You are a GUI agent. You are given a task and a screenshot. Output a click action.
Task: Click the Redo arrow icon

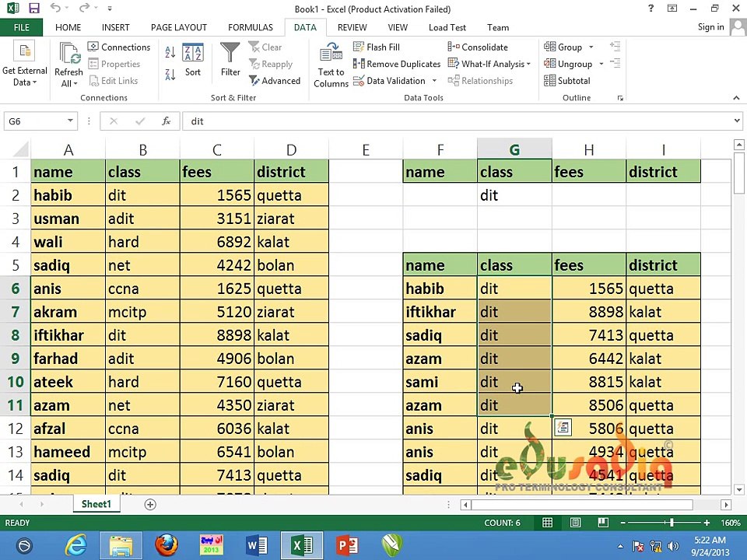coord(84,8)
